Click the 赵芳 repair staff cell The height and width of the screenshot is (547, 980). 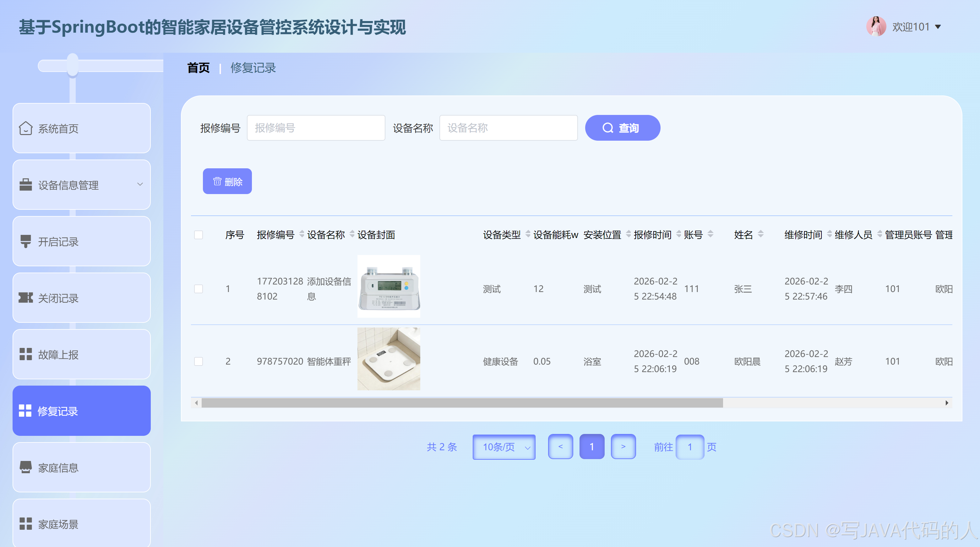point(843,361)
